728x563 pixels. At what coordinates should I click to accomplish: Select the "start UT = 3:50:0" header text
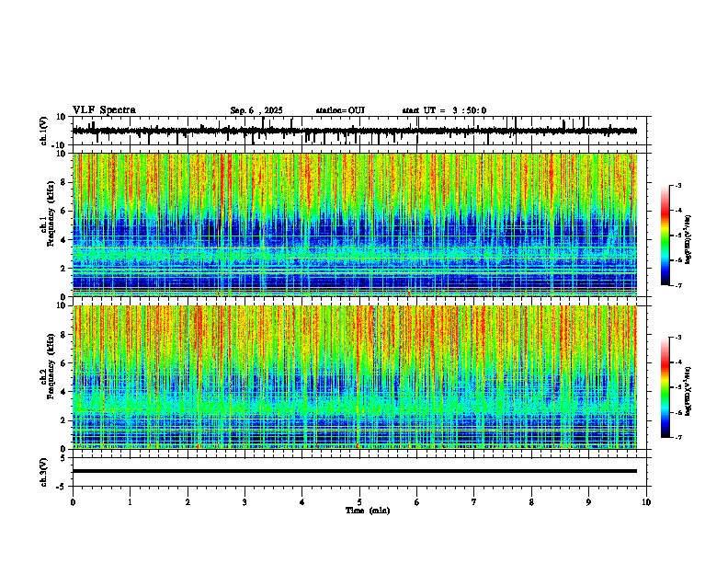[x=444, y=110]
